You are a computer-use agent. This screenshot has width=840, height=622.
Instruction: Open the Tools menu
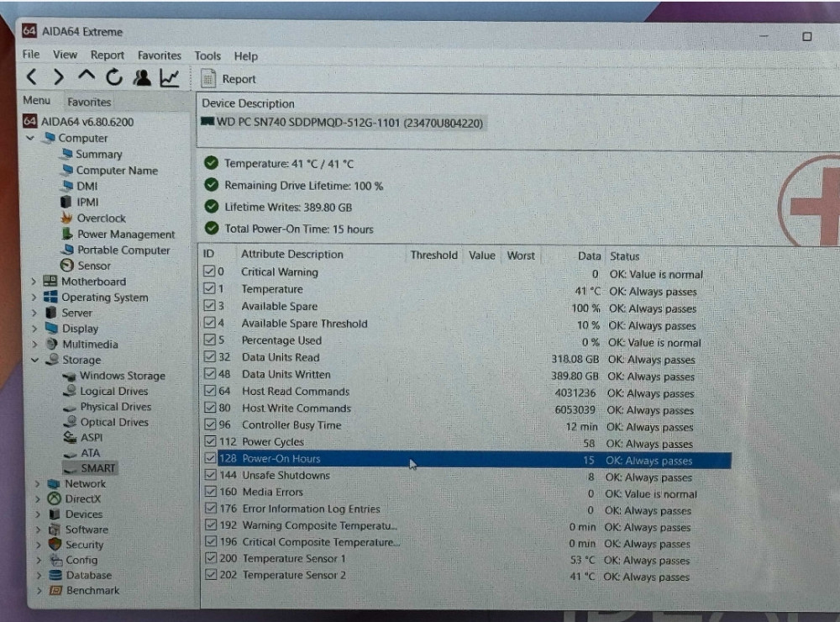tap(207, 55)
